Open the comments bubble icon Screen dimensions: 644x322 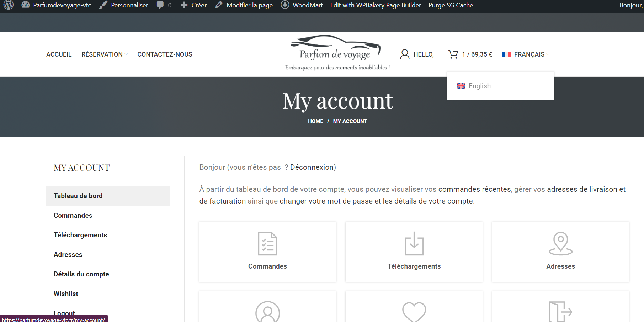(160, 5)
